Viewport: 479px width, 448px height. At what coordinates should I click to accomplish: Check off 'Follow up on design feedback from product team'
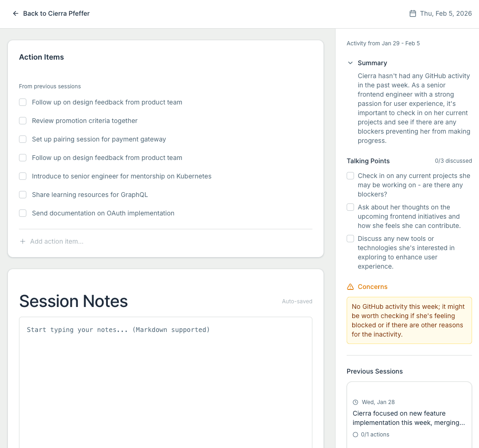23,102
